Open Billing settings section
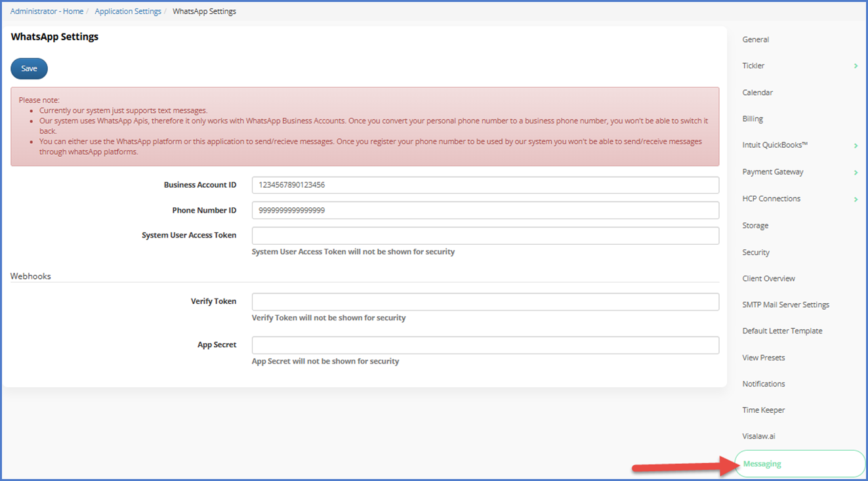 click(x=753, y=119)
